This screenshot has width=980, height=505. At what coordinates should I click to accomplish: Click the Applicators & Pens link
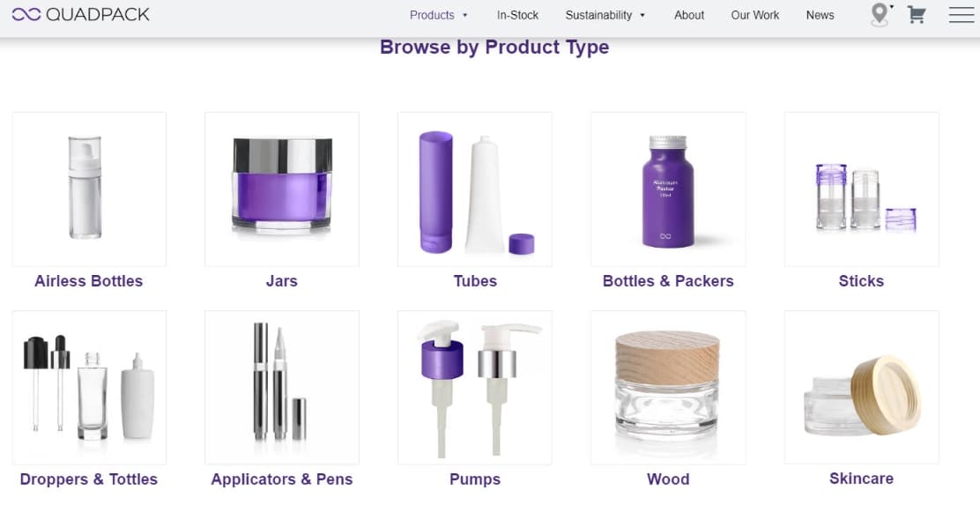(x=282, y=479)
